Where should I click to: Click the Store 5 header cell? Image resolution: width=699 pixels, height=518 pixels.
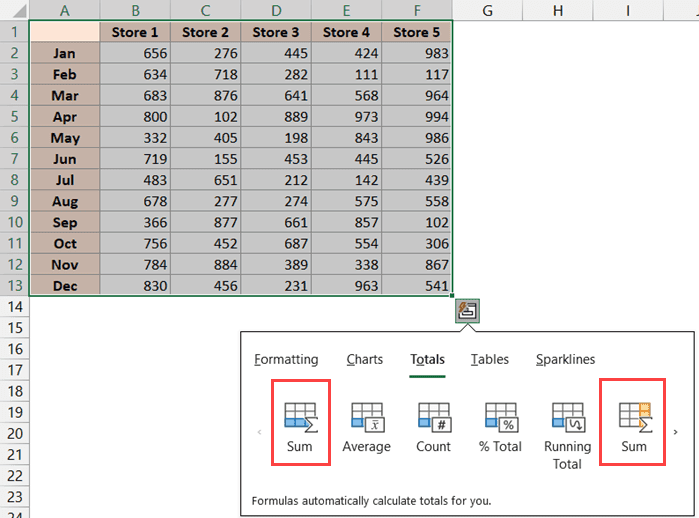tap(416, 32)
